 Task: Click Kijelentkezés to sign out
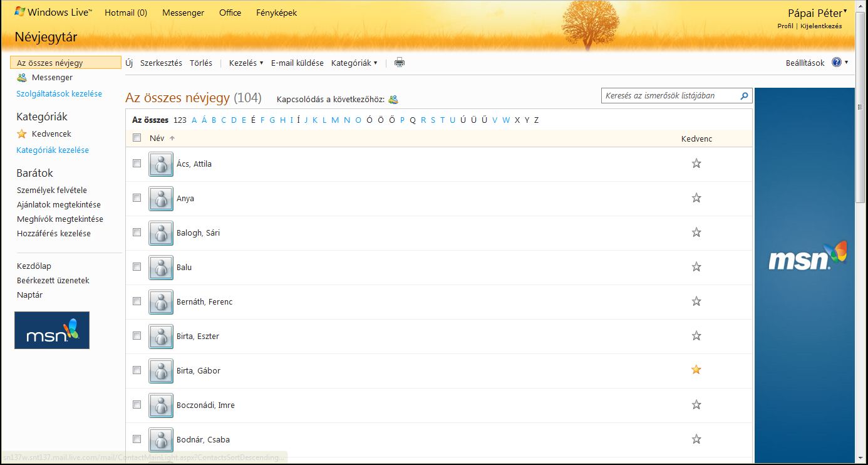pos(821,26)
